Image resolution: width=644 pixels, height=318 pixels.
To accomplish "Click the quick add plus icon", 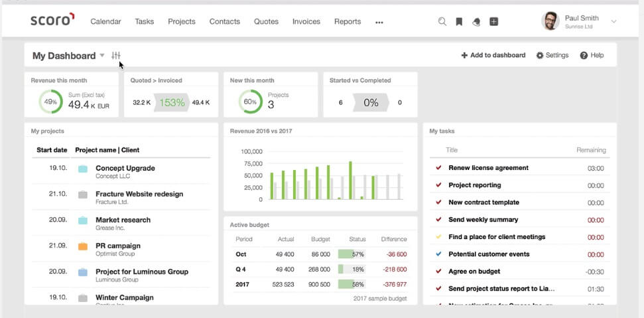I will [x=494, y=22].
